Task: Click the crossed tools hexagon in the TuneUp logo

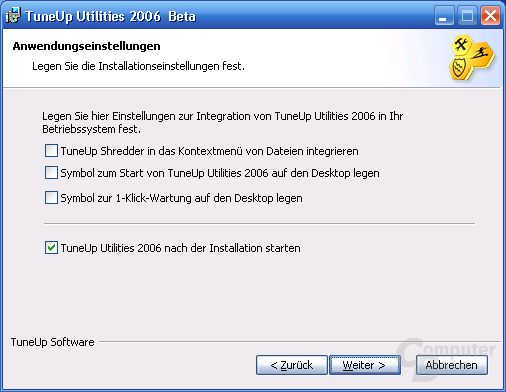Action: click(x=461, y=44)
